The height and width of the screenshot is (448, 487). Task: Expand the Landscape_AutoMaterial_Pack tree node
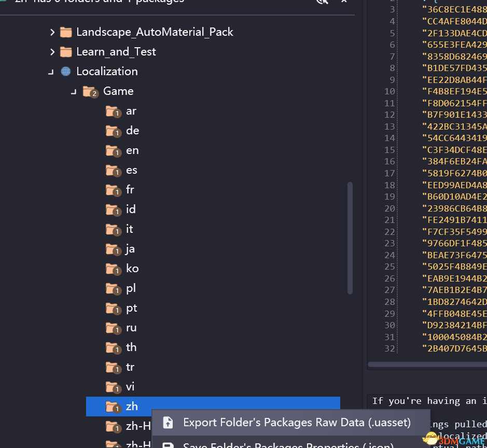pyautogui.click(x=52, y=32)
